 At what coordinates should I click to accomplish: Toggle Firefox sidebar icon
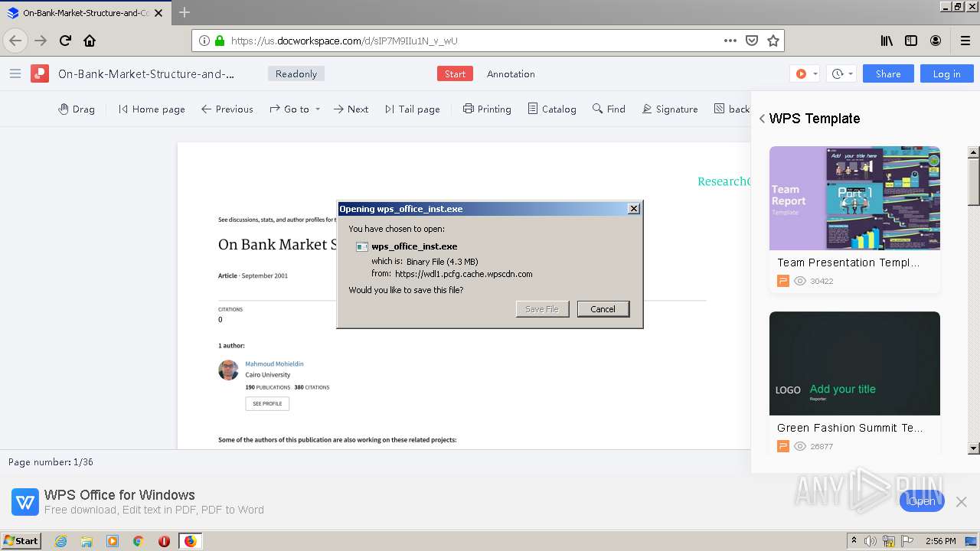(911, 41)
